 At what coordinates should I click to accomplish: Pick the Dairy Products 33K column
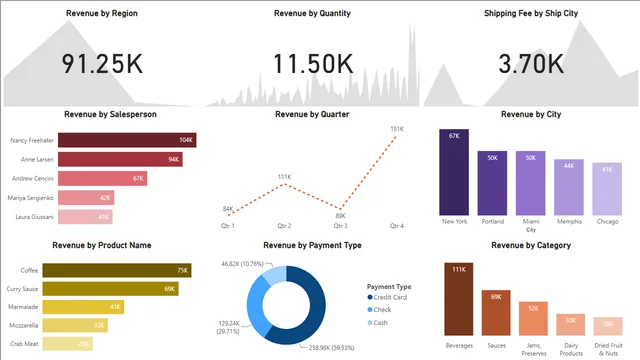[571, 324]
